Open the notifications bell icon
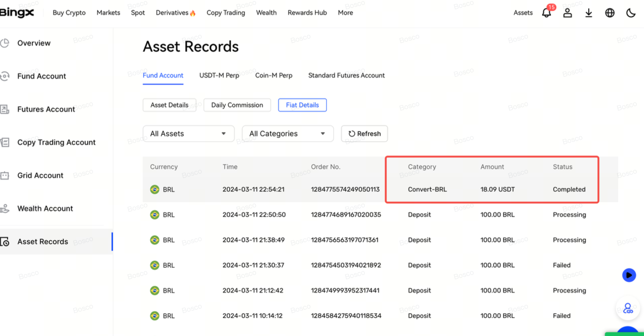This screenshot has width=644, height=336. pyautogui.click(x=546, y=13)
